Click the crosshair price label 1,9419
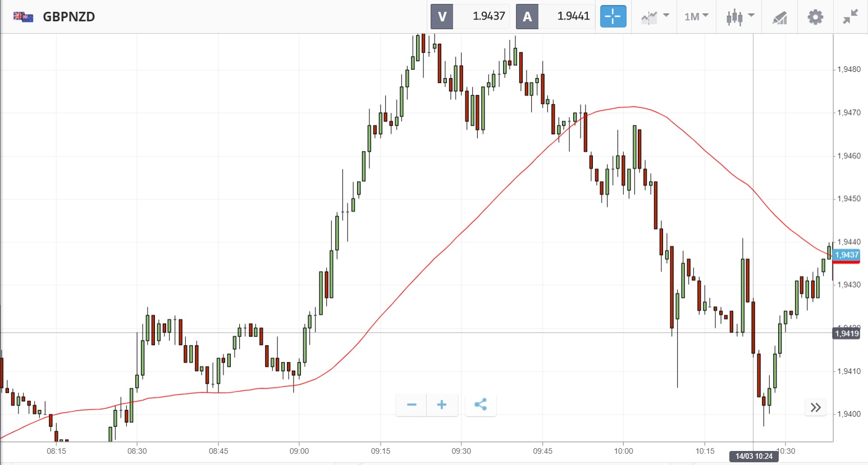Image resolution: width=868 pixels, height=465 pixels. point(846,334)
